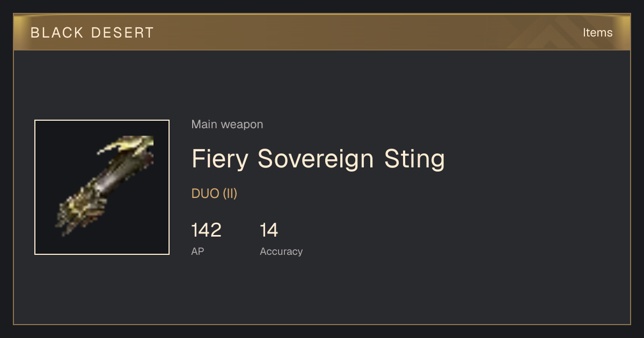Click the (II) roman numeral grade
This screenshot has height=338, width=644.
tap(230, 194)
